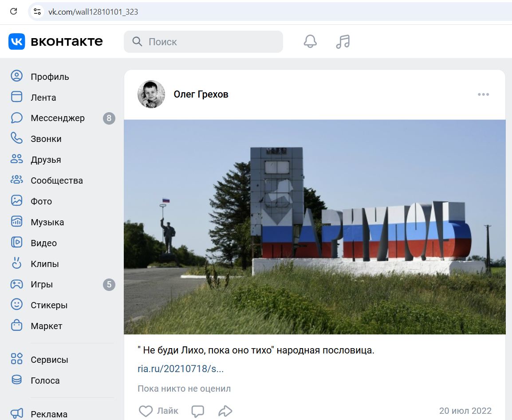Select Сообщества in the left menu
This screenshot has height=420, width=512.
tap(56, 181)
